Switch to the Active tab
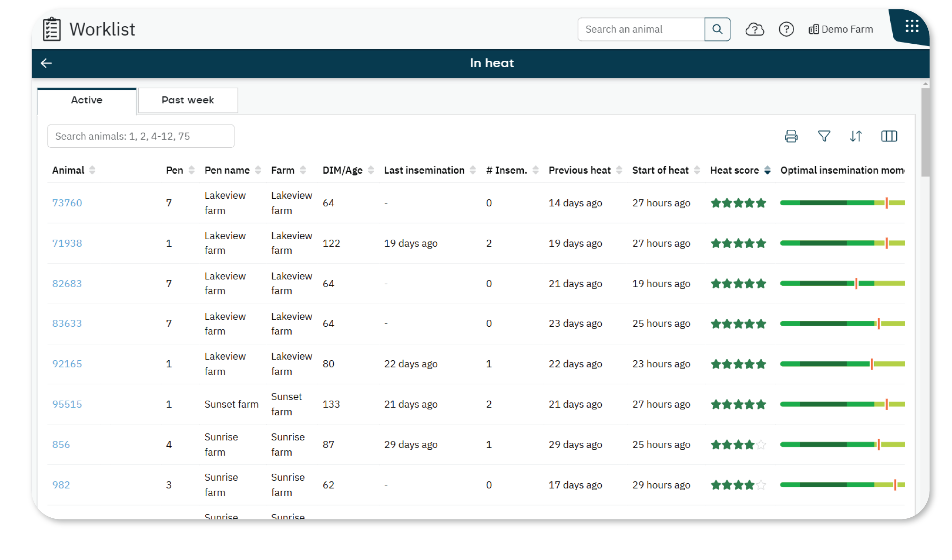 pos(86,100)
